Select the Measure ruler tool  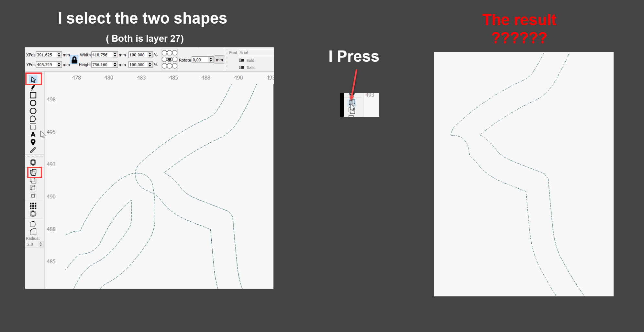33,150
